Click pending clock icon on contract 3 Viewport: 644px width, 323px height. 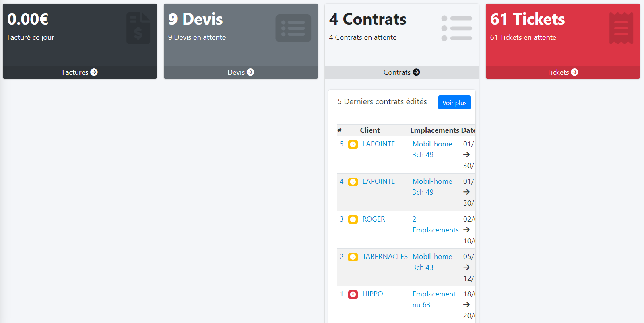353,220
